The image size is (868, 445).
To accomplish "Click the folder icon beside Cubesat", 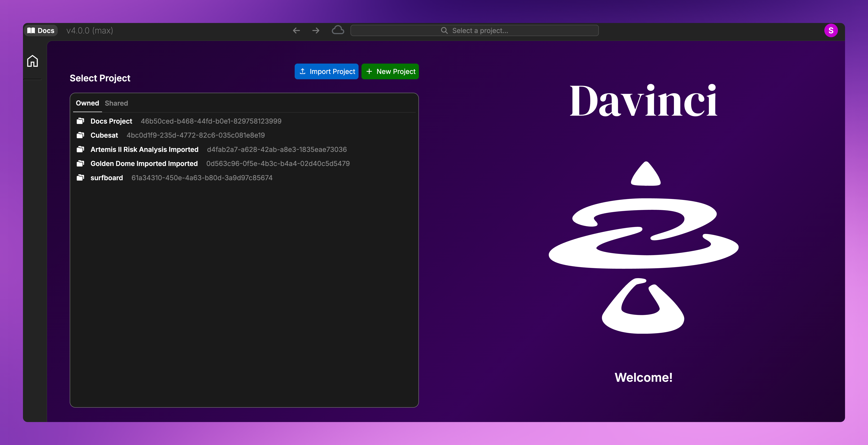I will pos(80,135).
